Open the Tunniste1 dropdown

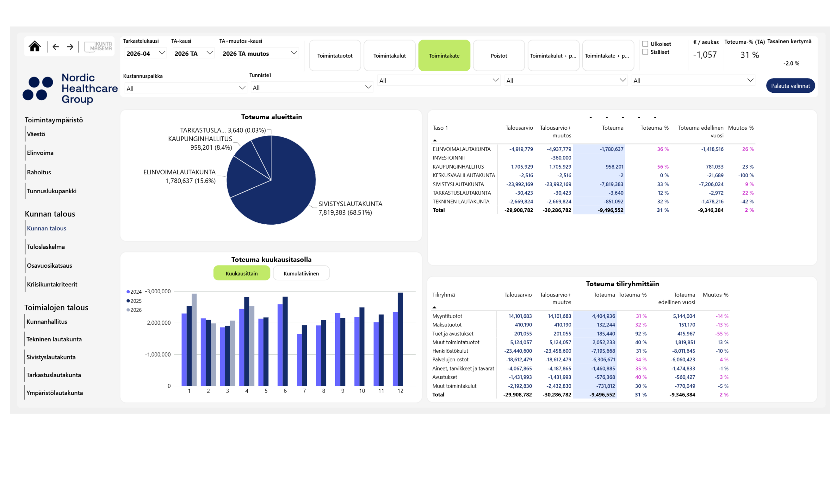[x=312, y=88]
